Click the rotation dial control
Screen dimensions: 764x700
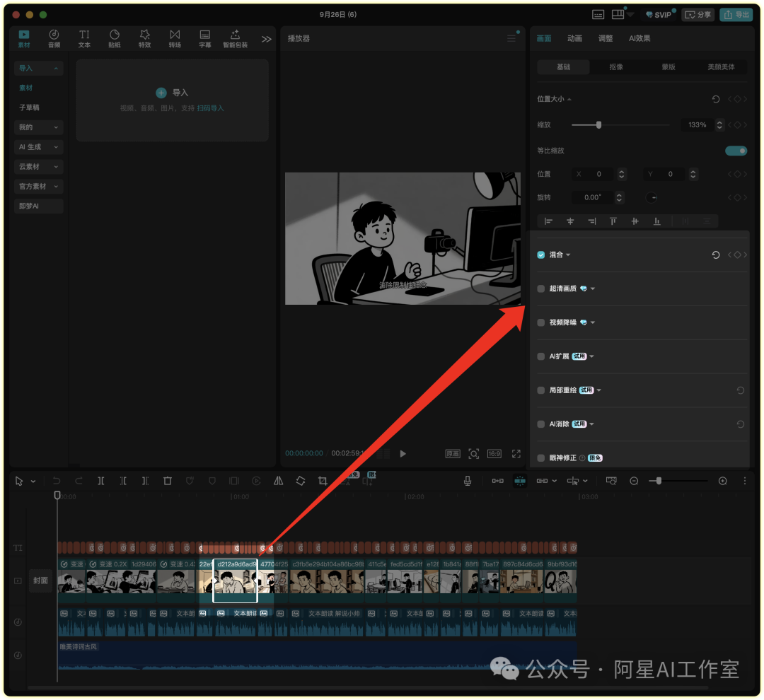[x=652, y=197]
